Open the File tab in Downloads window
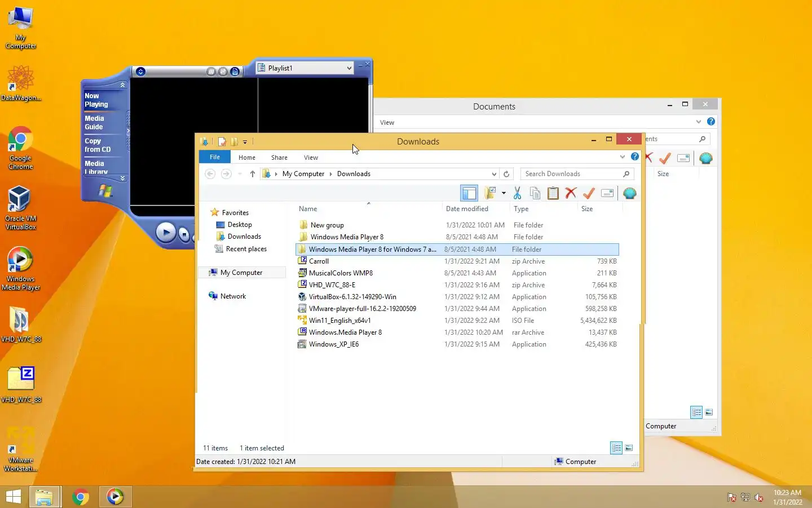Image resolution: width=812 pixels, height=508 pixels. [215, 157]
